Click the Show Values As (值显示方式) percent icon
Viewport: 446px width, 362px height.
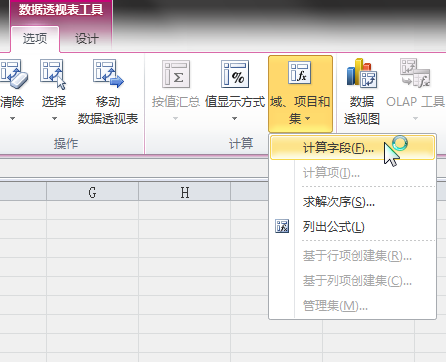[235, 74]
